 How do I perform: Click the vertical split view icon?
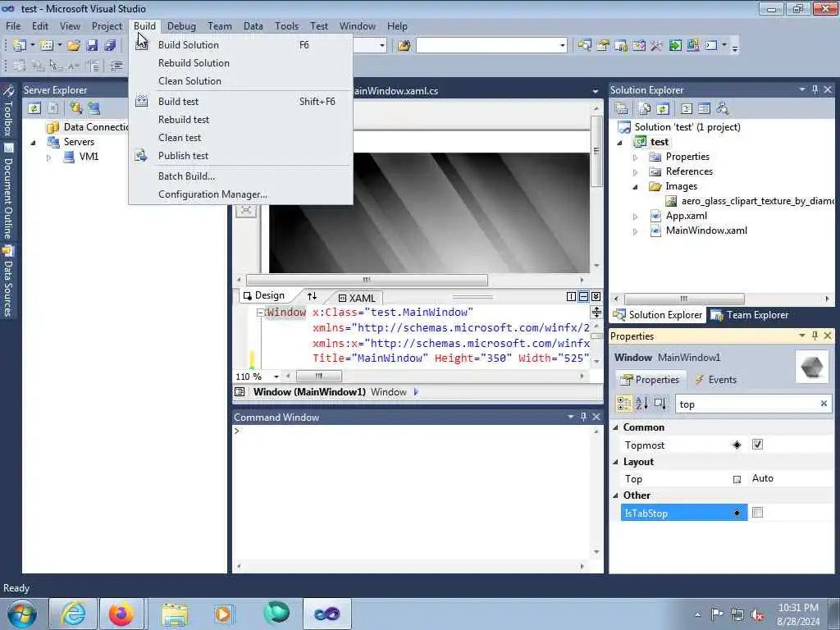(x=571, y=296)
